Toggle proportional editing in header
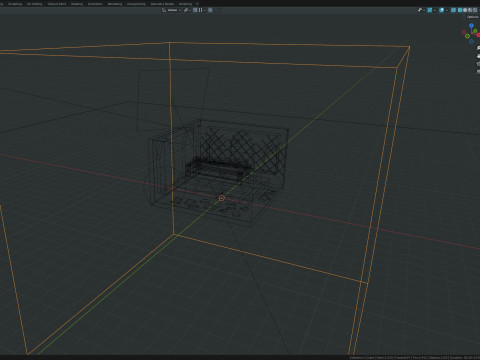This screenshot has height=360, width=480. (210, 10)
